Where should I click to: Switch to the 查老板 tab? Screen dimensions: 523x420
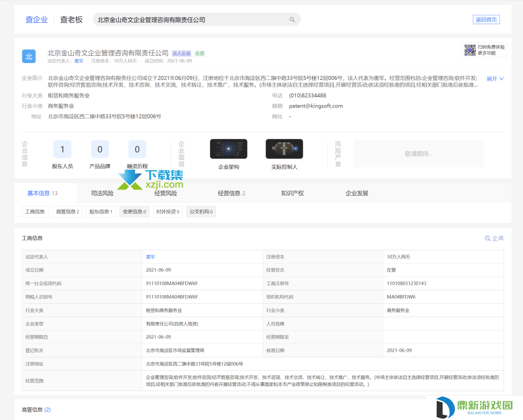tap(71, 20)
